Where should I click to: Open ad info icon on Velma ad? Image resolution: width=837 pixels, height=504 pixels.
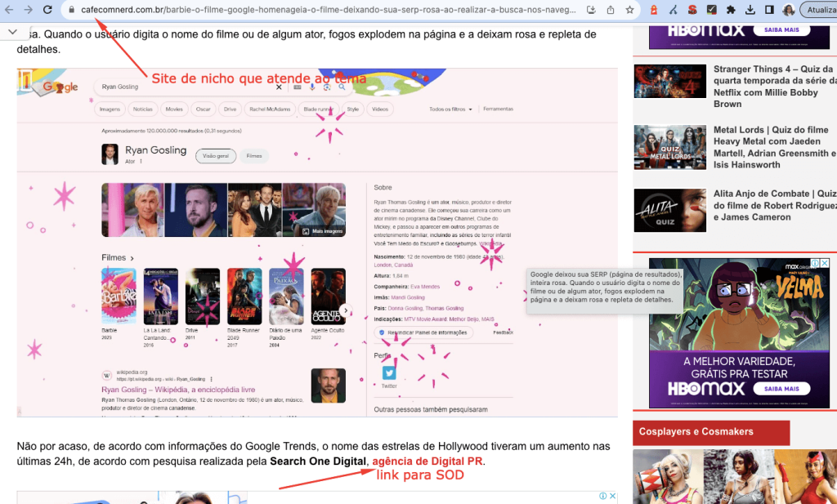pos(815,263)
